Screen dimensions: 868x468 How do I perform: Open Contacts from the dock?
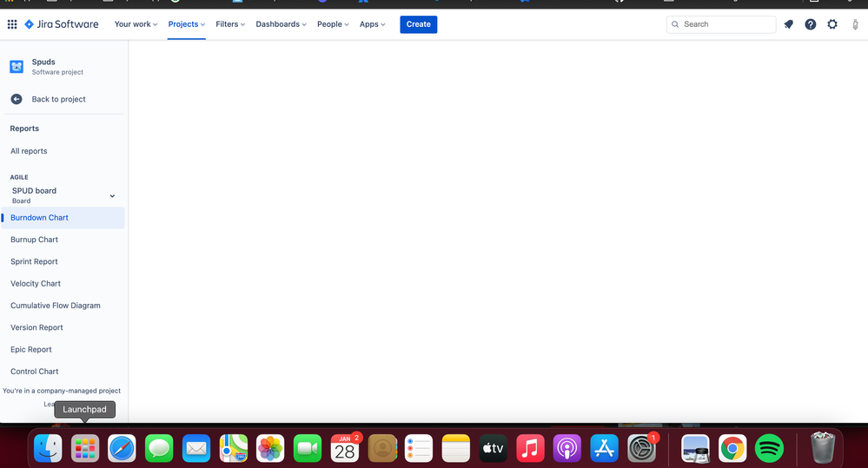(382, 448)
